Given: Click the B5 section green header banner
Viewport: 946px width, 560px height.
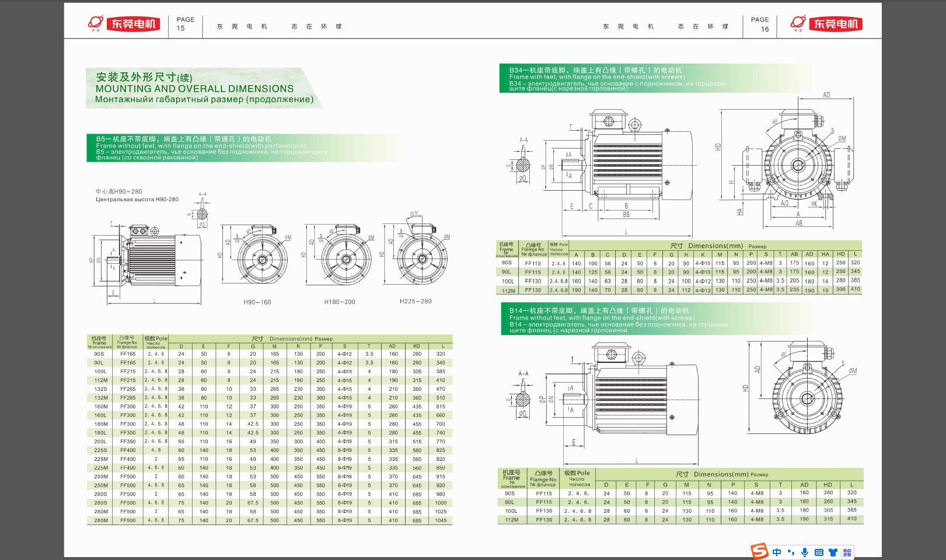Looking at the screenshot, I should pyautogui.click(x=244, y=148).
